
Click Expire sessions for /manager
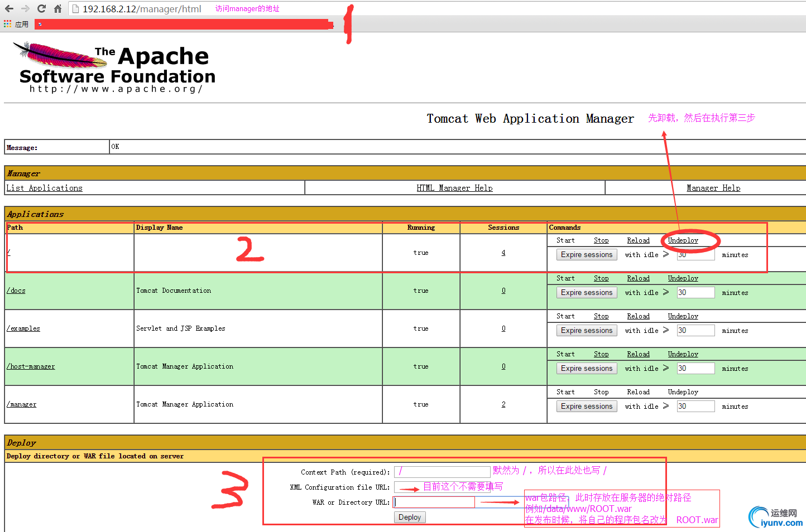tap(587, 407)
